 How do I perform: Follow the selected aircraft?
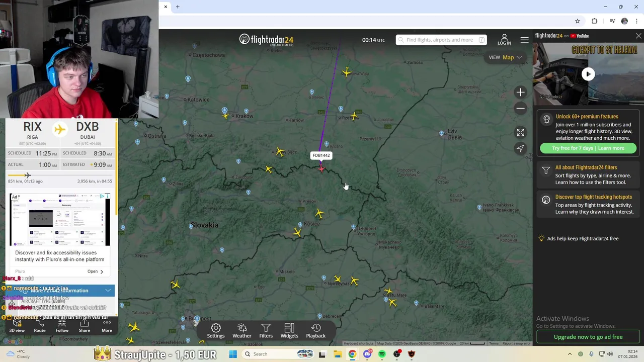click(x=62, y=326)
